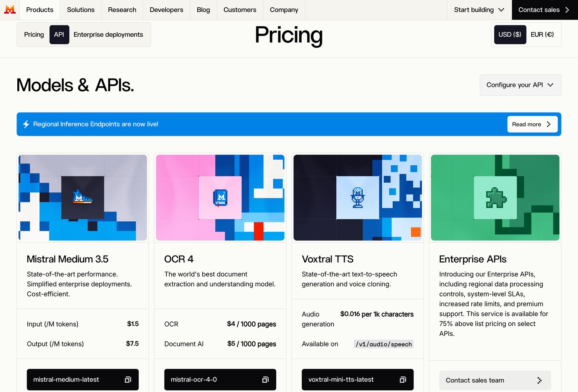Screen dimensions: 578x392
Task: Click the Voxtral TTS card image
Action: click(358, 198)
